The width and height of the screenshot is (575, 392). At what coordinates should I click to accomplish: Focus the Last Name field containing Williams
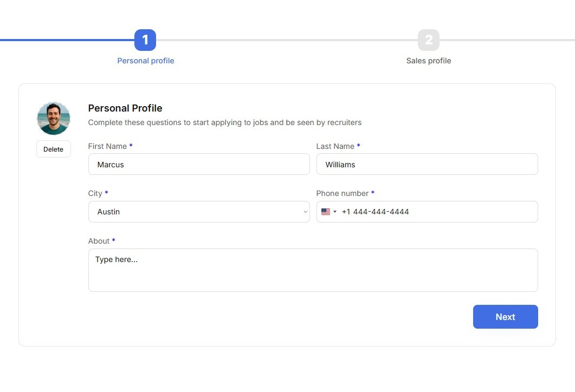click(x=427, y=164)
